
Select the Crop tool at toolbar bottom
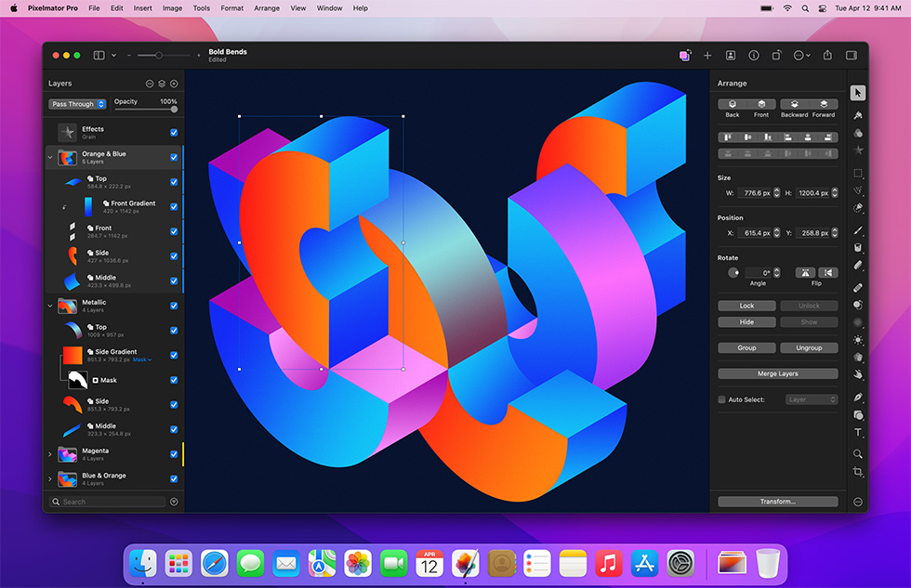[859, 473]
